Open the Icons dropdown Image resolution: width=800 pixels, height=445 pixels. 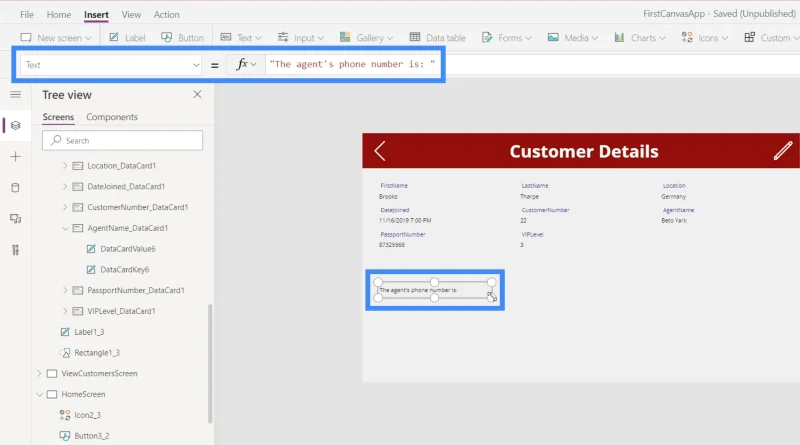(705, 38)
